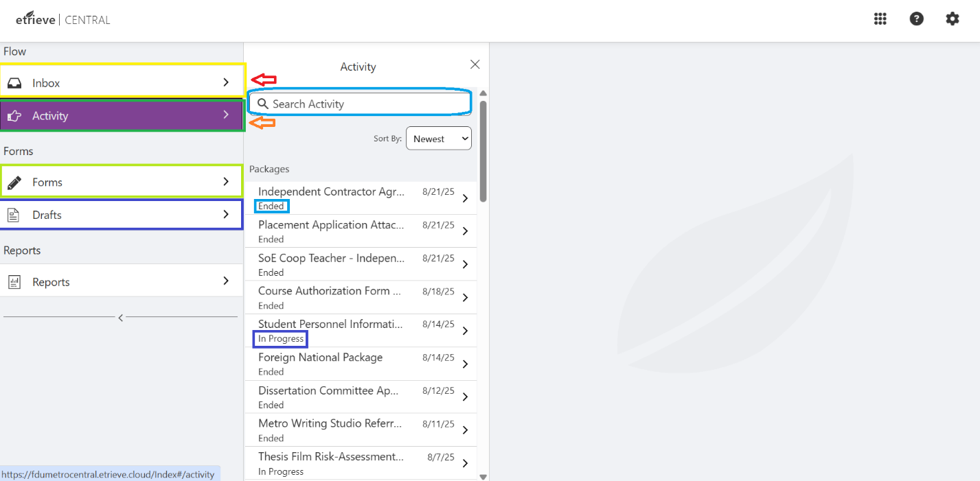Viewport: 980px width, 481px height.
Task: Click the Inbox tray icon
Action: 14,83
